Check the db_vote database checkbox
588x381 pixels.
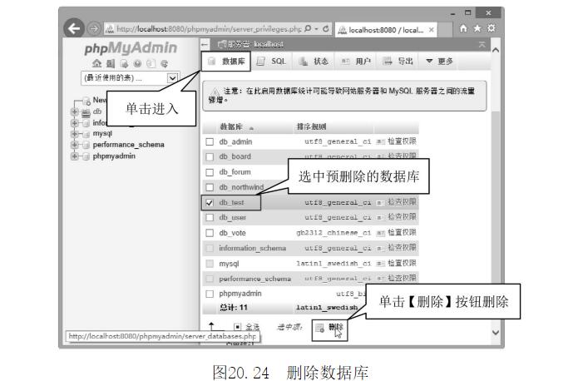coord(210,232)
